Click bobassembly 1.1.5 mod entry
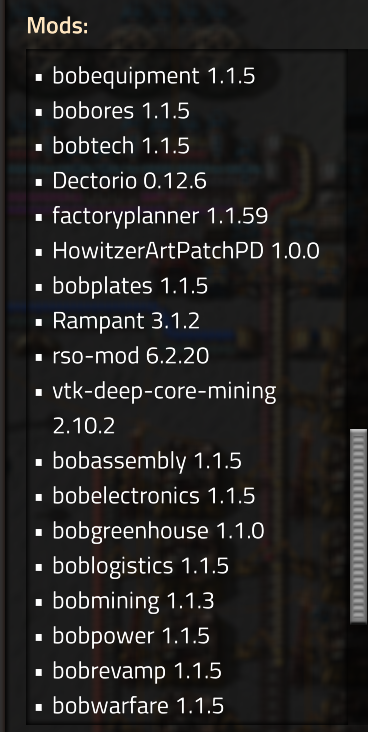The width and height of the screenshot is (368, 732). 147,461
